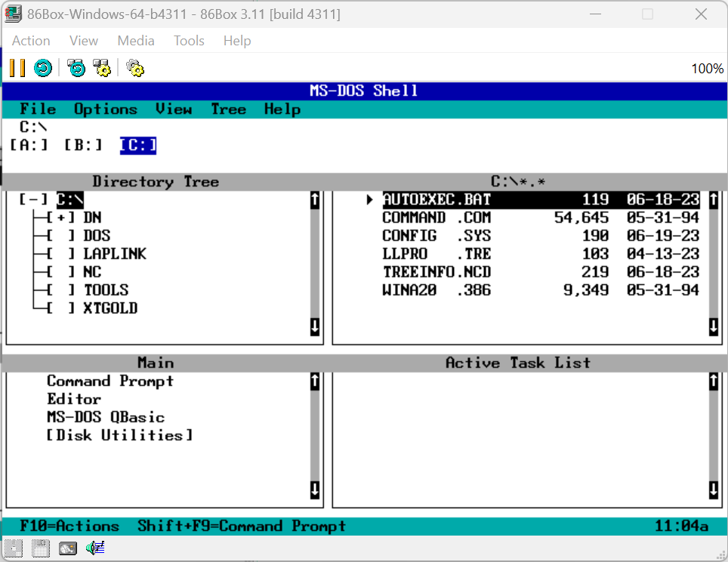Expand the DN directory plus box
This screenshot has height=562, width=728.
(x=61, y=218)
